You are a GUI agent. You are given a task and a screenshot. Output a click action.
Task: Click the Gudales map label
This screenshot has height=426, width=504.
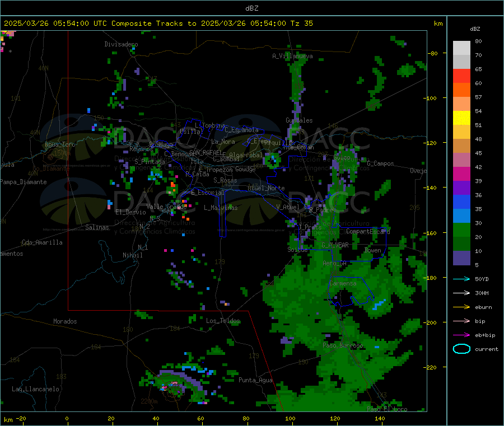tap(299, 120)
